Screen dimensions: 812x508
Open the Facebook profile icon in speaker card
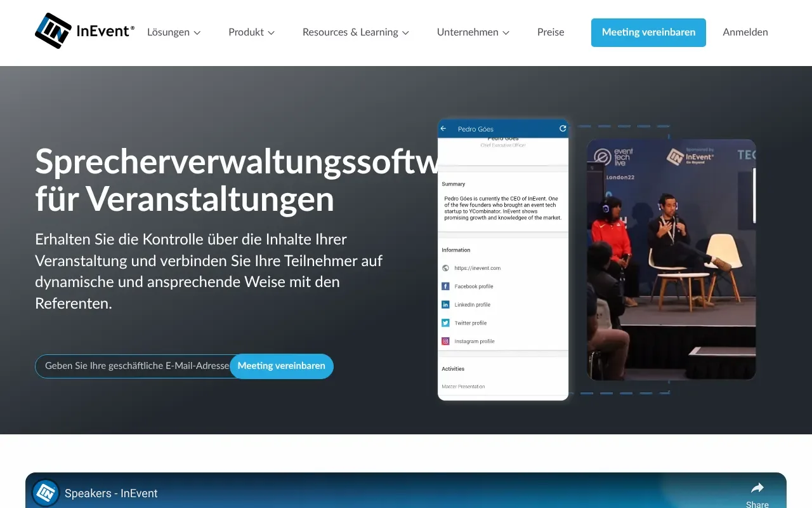tap(445, 286)
